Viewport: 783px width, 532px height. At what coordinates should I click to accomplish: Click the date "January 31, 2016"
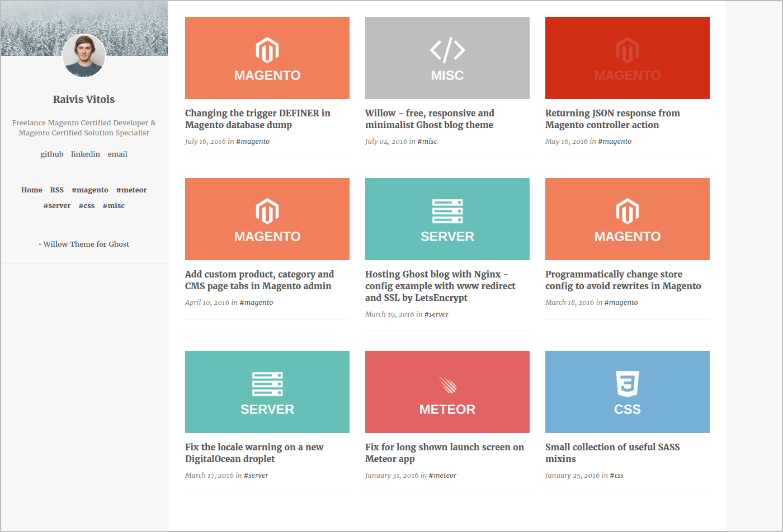pyautogui.click(x=392, y=475)
